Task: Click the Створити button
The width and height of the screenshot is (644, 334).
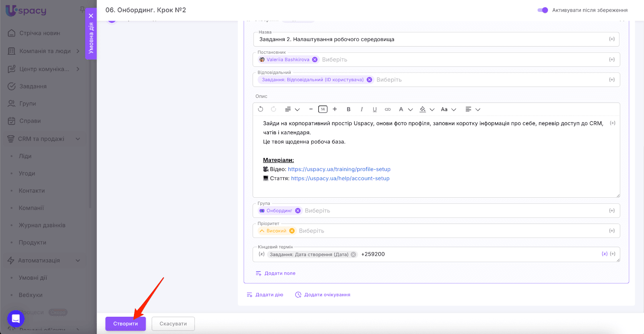Action: coord(126,324)
